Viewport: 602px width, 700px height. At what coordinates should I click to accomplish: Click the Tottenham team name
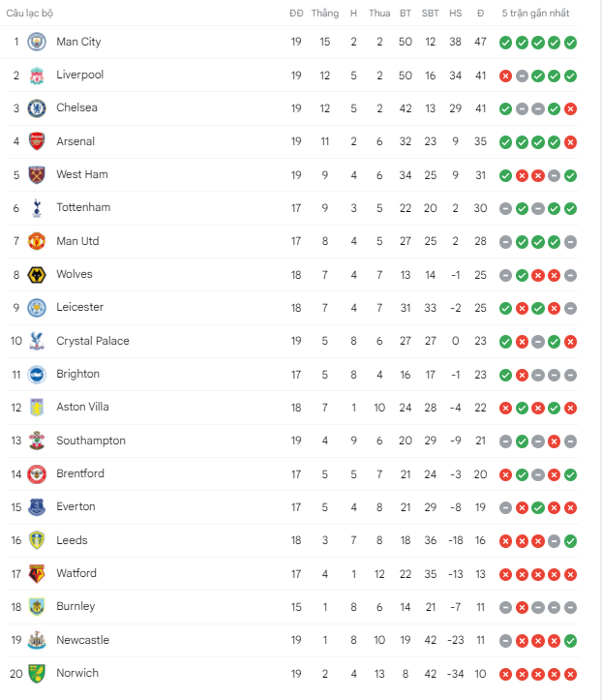pyautogui.click(x=83, y=207)
